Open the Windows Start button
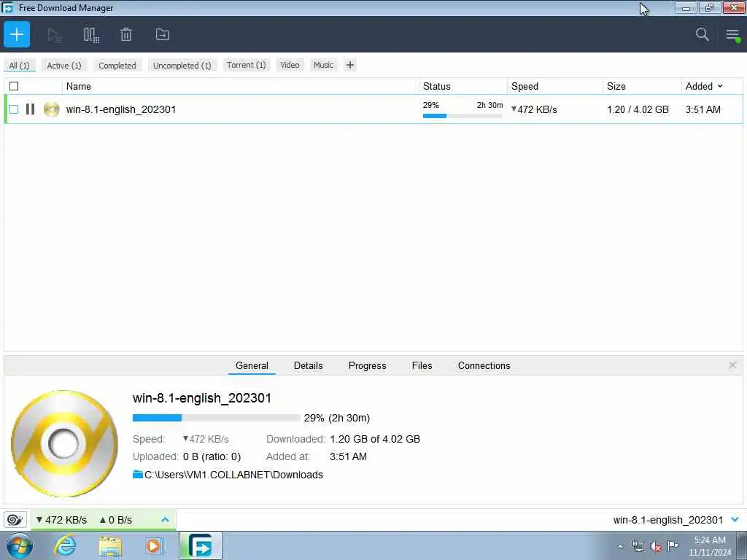 tap(20, 545)
